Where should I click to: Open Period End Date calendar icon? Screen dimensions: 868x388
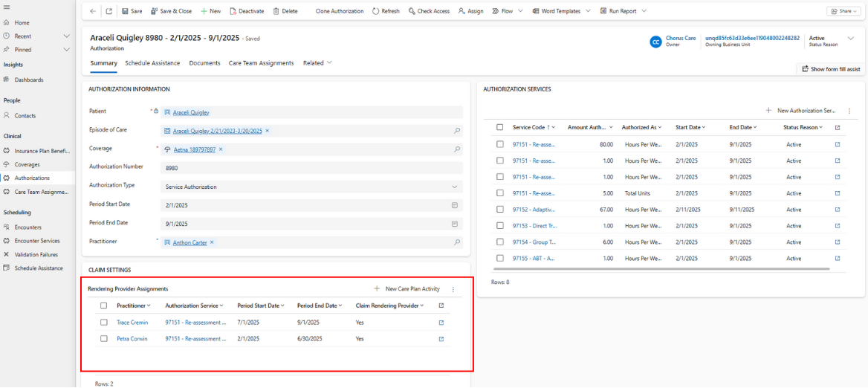[455, 224]
